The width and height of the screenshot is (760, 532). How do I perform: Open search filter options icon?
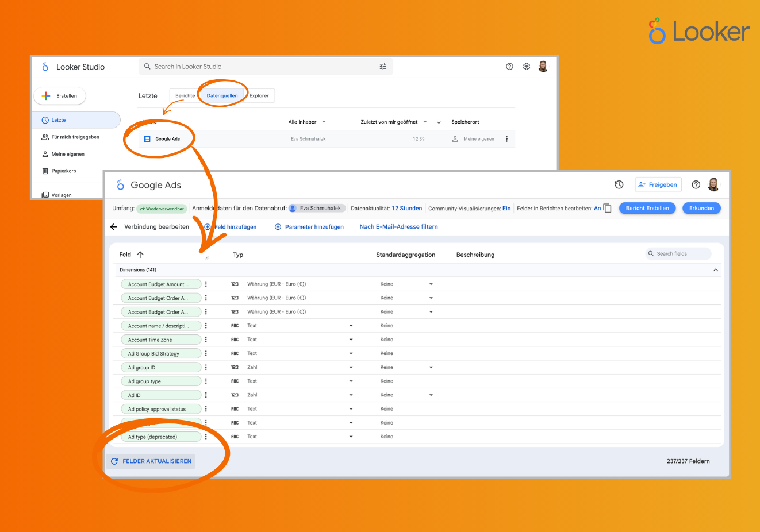tap(383, 67)
